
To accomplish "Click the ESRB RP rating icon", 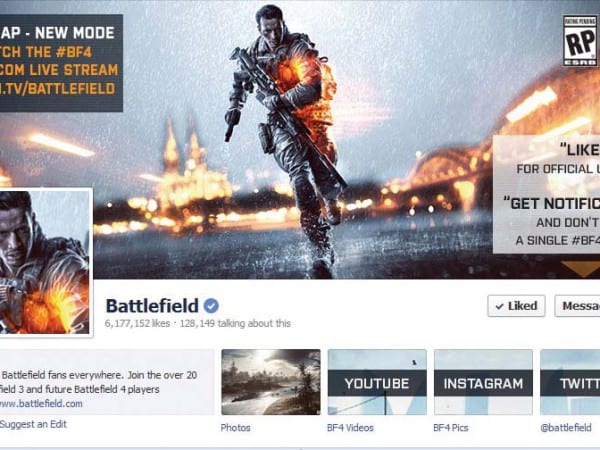I will pos(580,41).
